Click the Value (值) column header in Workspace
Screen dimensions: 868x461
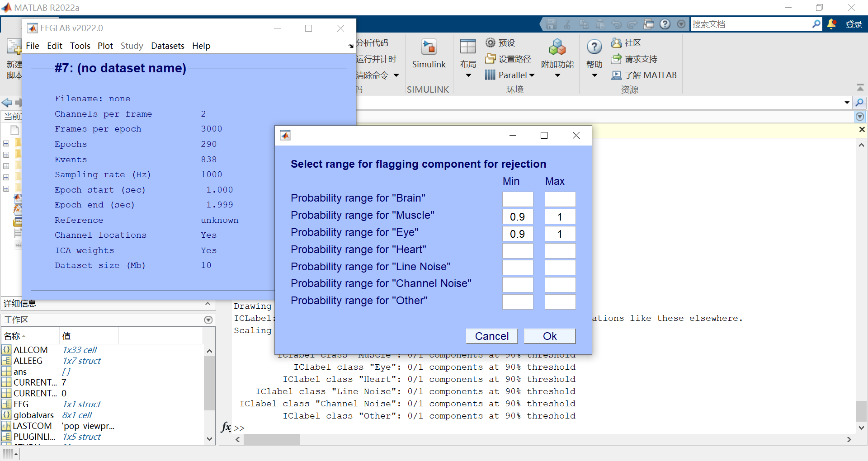point(89,336)
